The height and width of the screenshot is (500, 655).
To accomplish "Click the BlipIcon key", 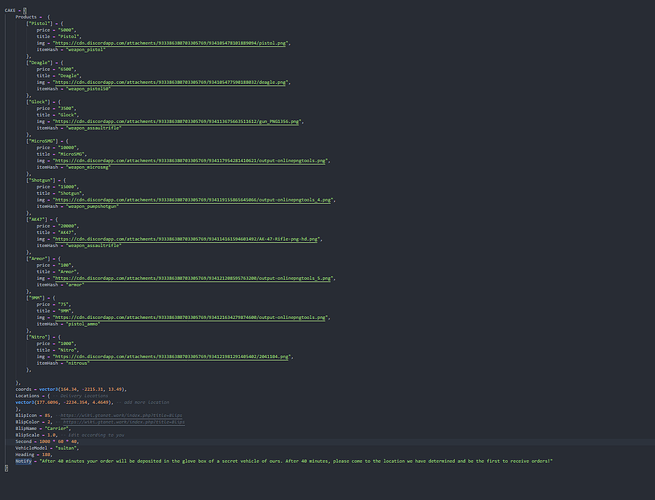I will [x=26, y=416].
